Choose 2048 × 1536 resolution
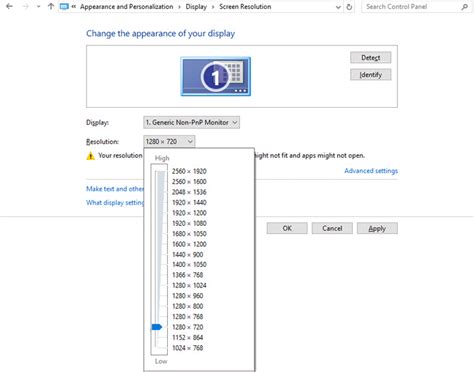The width and height of the screenshot is (474, 372). point(189,192)
